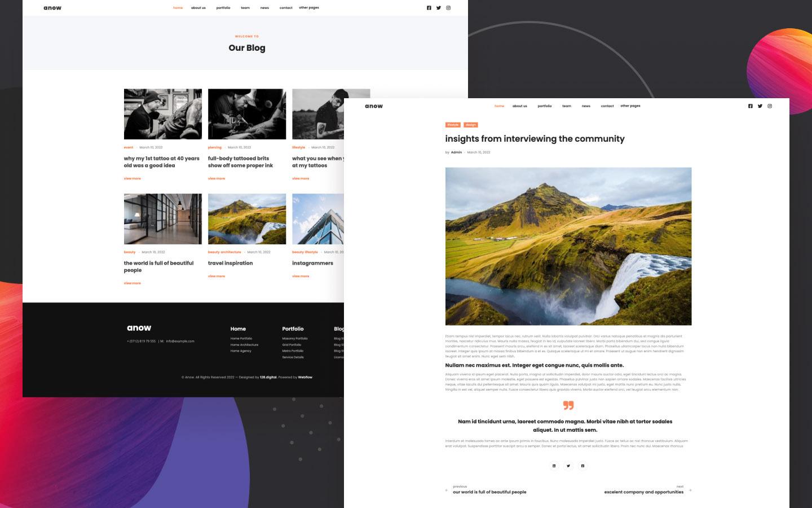The height and width of the screenshot is (508, 812).
Task: Share article via Facebook round icon
Action: 582,466
